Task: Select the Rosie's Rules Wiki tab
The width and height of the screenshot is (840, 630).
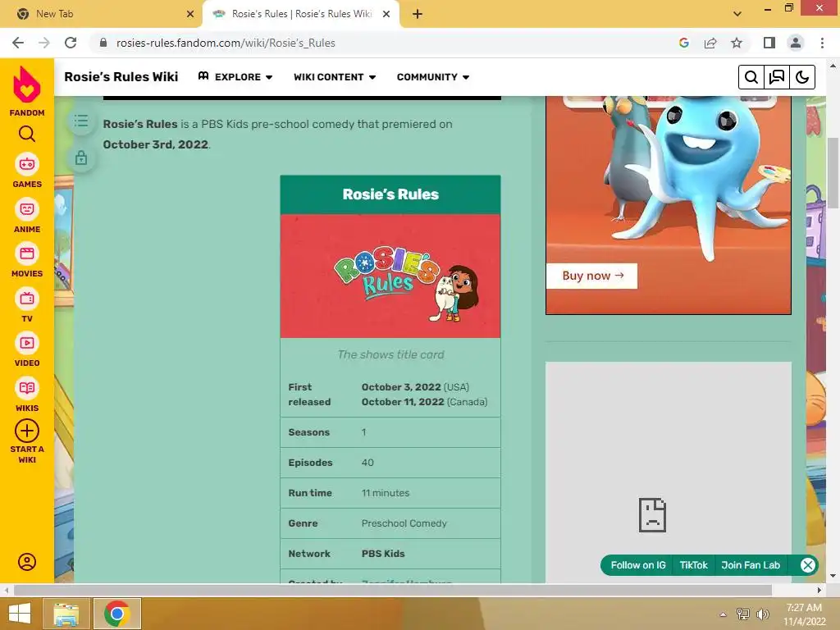Action: [301, 14]
